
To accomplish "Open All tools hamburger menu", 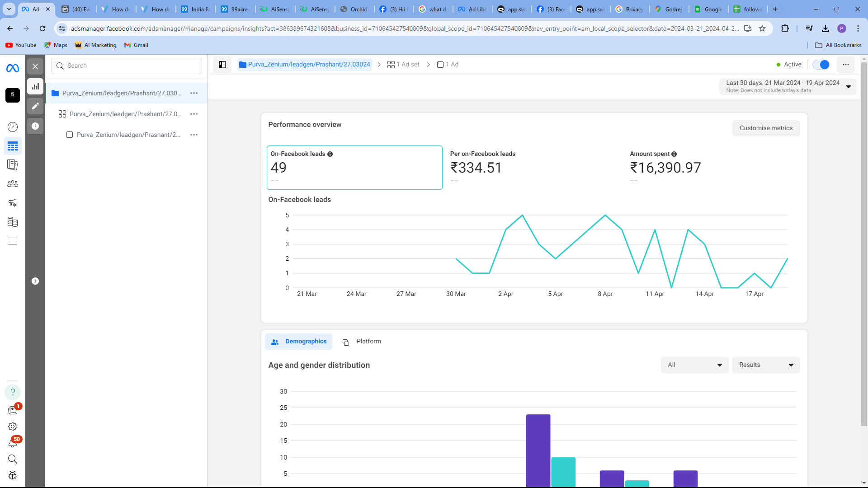I will point(13,241).
